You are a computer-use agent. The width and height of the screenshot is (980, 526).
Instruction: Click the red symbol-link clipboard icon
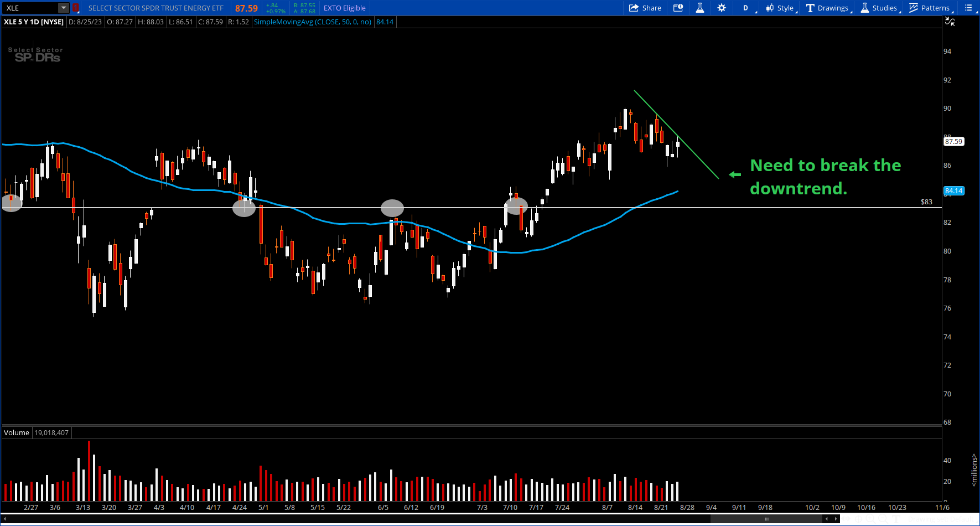click(x=76, y=8)
